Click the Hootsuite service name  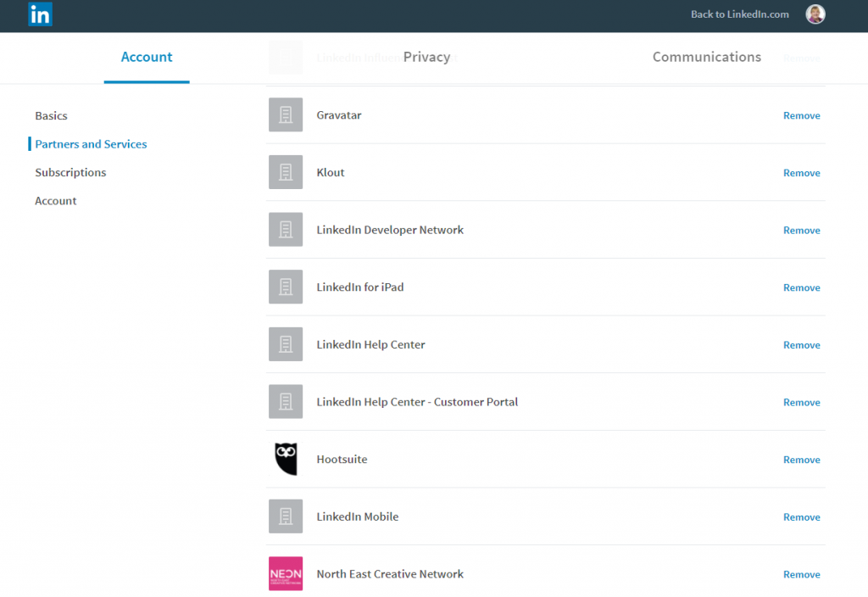coord(342,459)
